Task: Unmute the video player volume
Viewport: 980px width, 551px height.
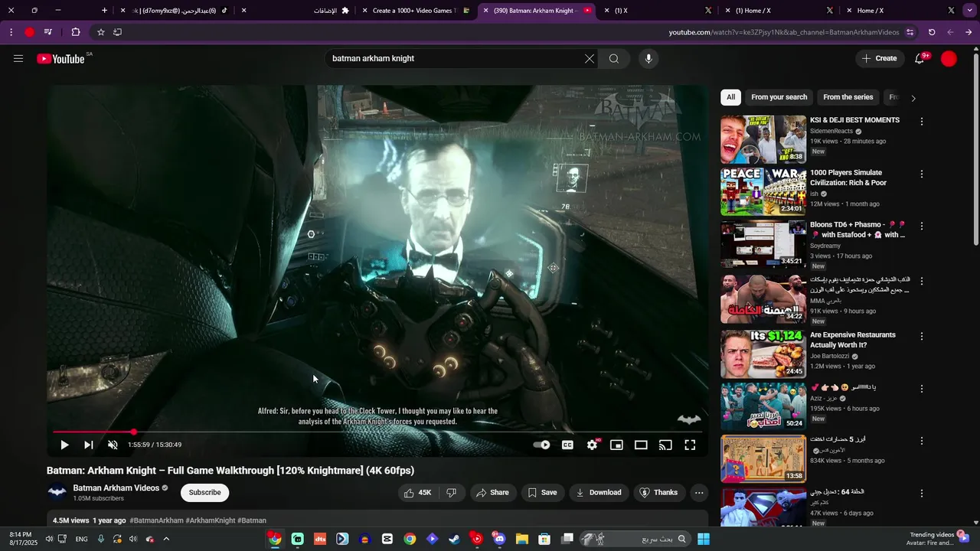Action: [113, 445]
